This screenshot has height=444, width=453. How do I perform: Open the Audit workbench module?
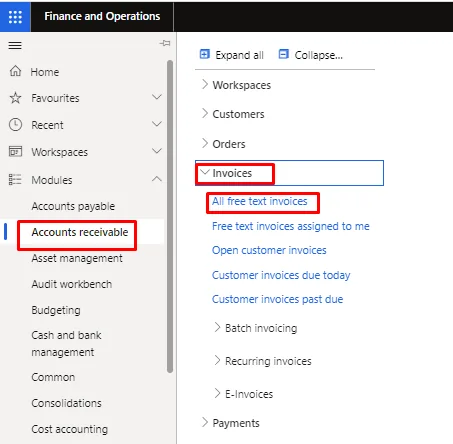[72, 284]
